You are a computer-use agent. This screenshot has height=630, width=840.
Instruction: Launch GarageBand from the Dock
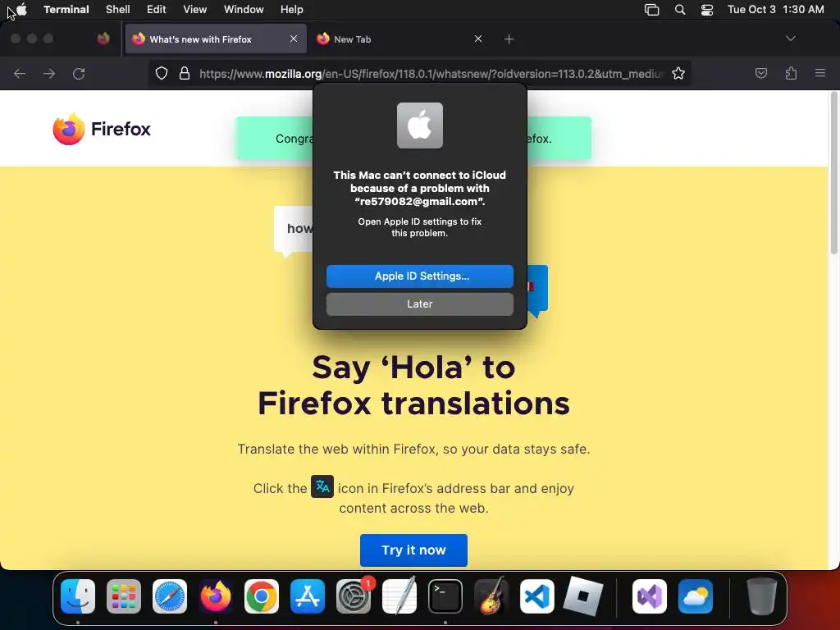pos(491,596)
